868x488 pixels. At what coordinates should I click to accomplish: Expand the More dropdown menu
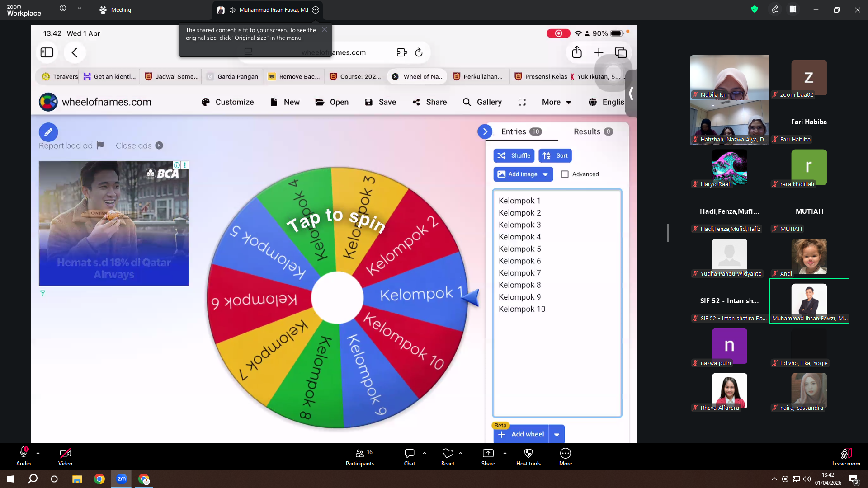(557, 102)
